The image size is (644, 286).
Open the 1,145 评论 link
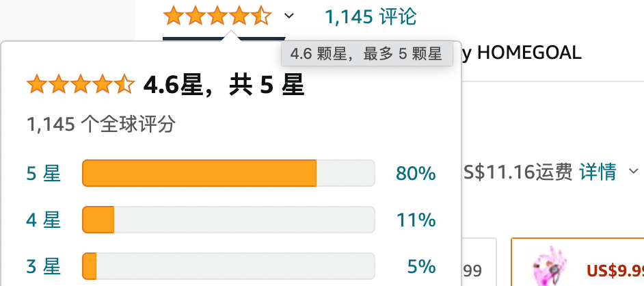pos(371,17)
